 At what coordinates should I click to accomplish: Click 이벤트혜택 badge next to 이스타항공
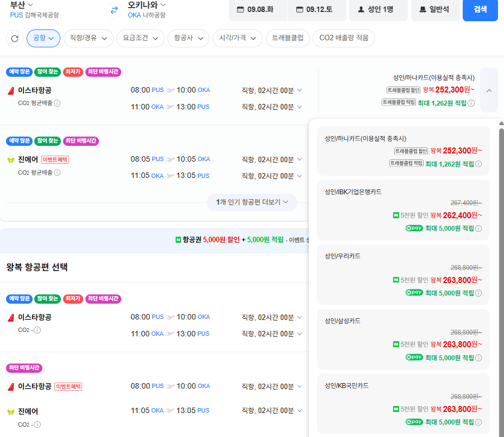[x=69, y=386]
